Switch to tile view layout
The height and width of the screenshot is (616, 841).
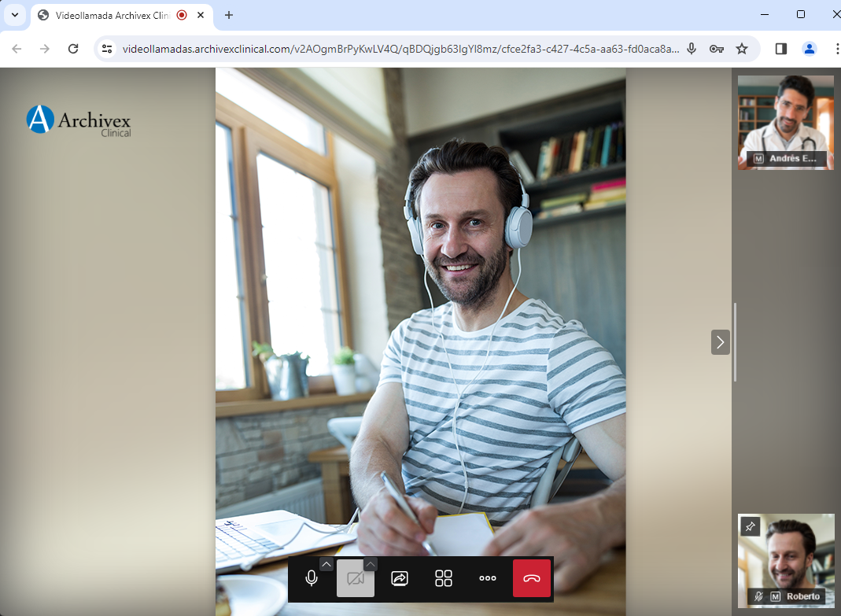click(x=444, y=579)
